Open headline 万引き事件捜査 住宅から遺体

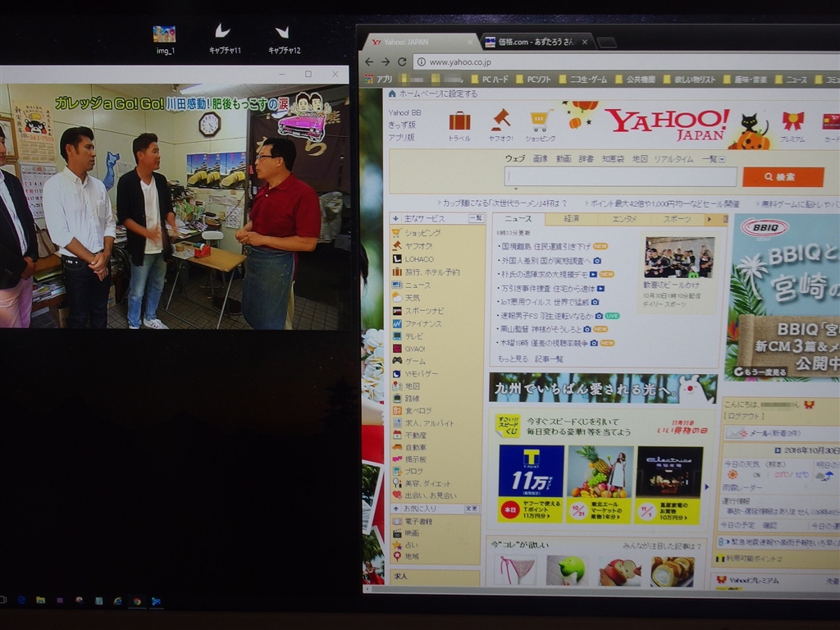(x=547, y=288)
